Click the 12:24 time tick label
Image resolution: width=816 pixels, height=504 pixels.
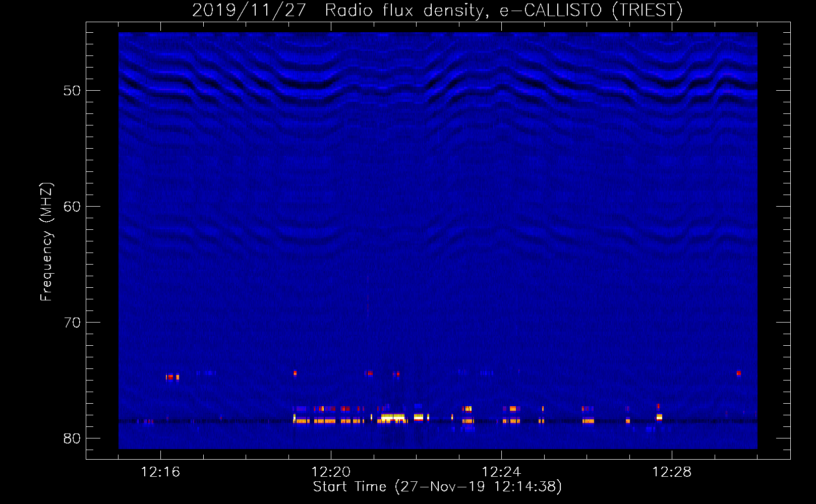(x=501, y=472)
